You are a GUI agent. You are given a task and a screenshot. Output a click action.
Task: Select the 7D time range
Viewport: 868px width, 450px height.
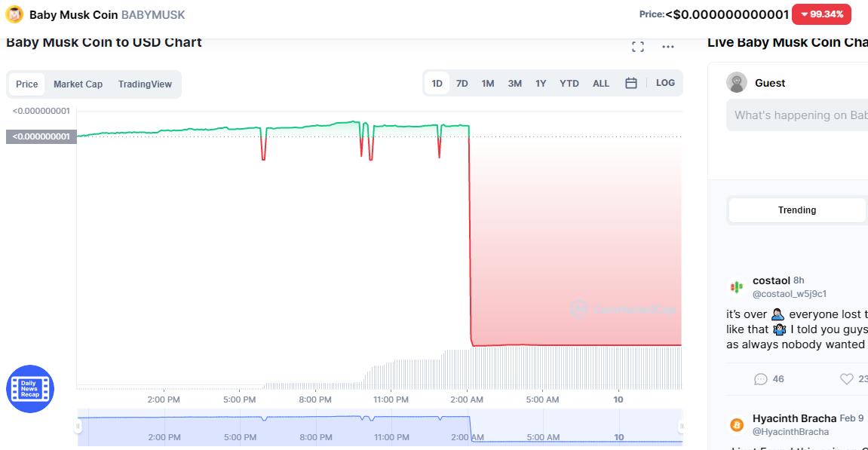[462, 83]
